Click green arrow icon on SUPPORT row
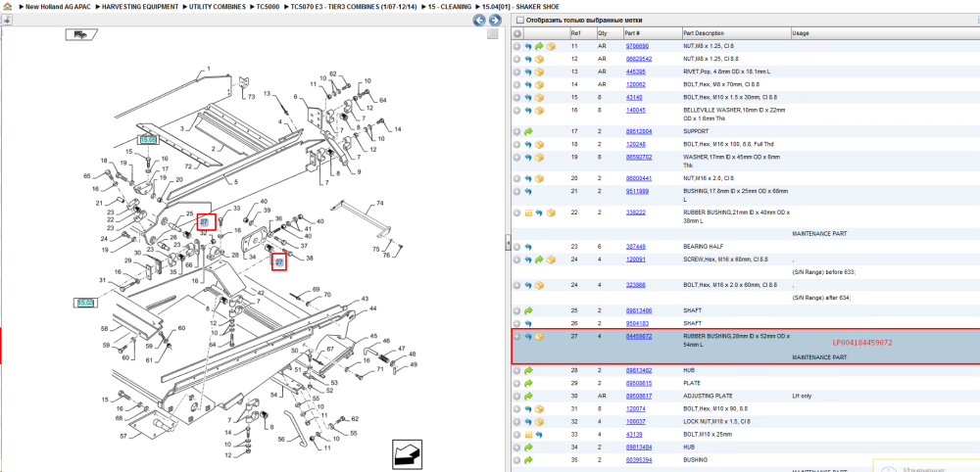Viewport: 980px width, 472px height. click(528, 132)
